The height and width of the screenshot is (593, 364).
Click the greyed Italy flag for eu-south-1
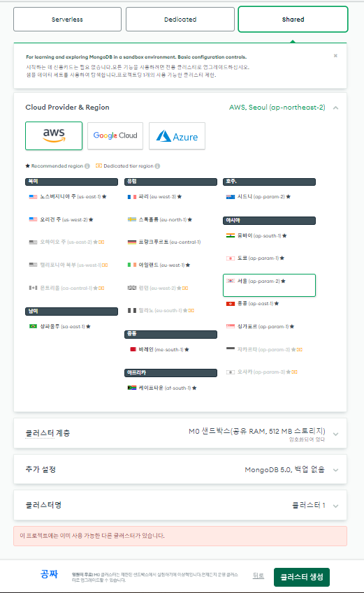[x=132, y=311]
